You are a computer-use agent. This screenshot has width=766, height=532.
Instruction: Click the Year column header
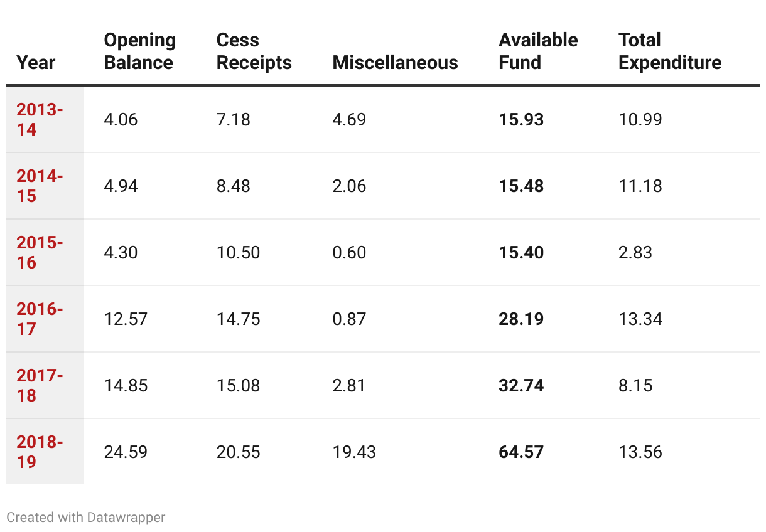tap(36, 63)
